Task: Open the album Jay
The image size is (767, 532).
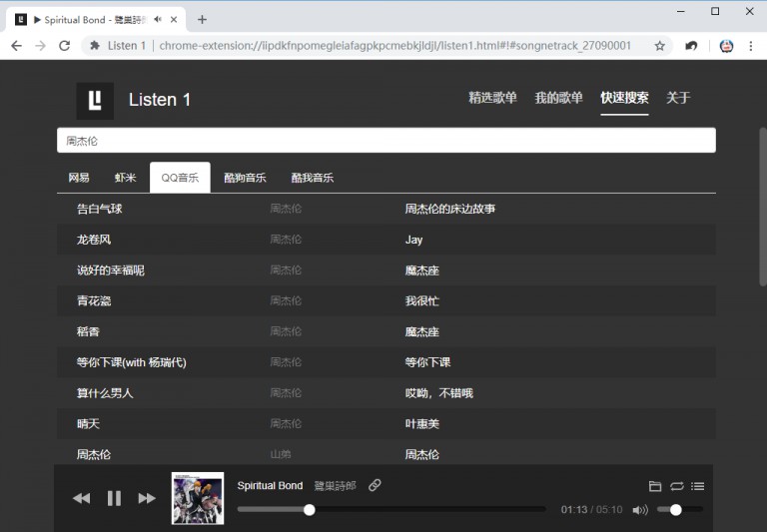Action: point(413,240)
